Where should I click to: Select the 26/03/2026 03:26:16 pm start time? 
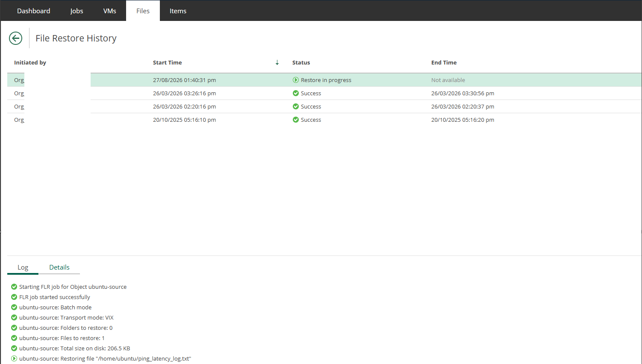(x=185, y=93)
